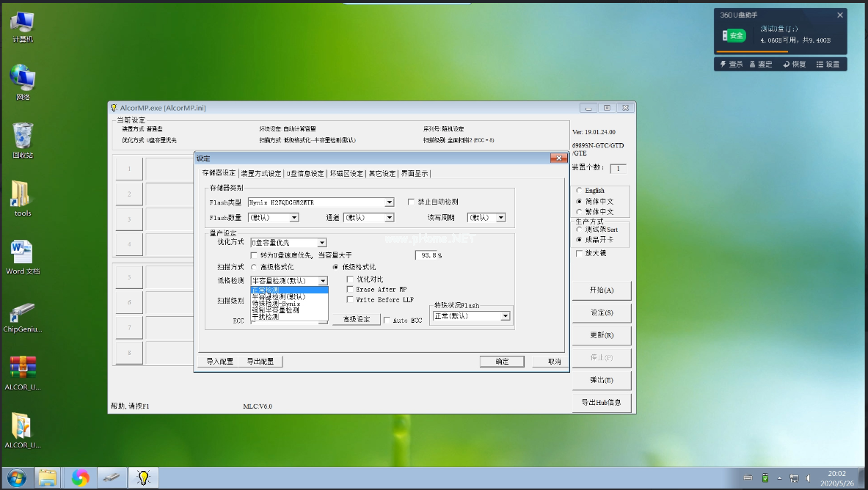Viewport: 868px width, 490px height.
Task: Open the 网络 desktop icon
Action: point(23,79)
